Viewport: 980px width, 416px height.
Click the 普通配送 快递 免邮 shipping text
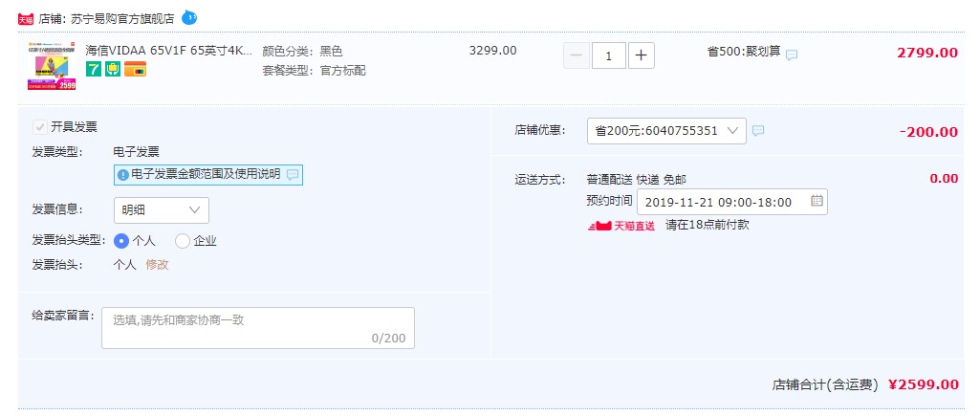coord(636,180)
